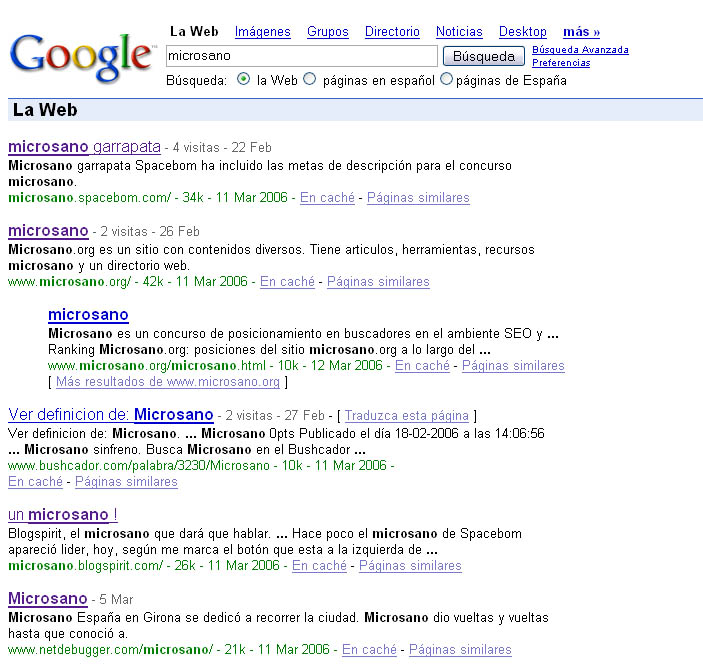Open the 'un microsano !' result
The image size is (703, 664).
(x=63, y=515)
